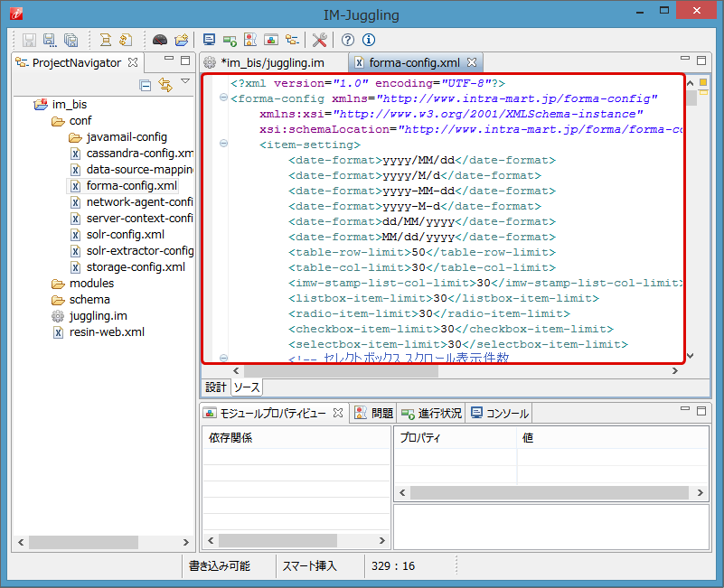The height and width of the screenshot is (588, 724).
Task: Switch to the 設計 editor tab
Action: (215, 387)
